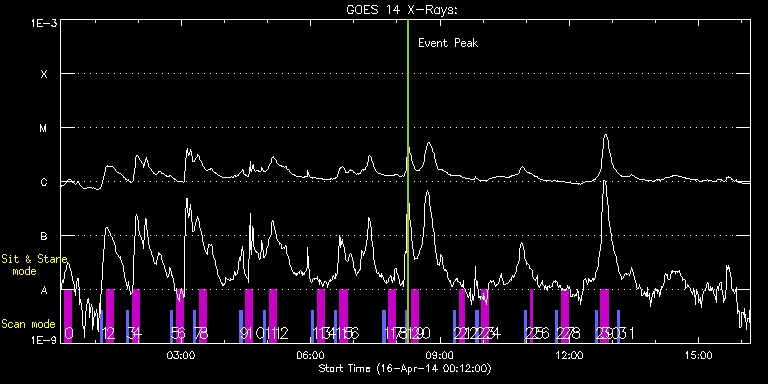Select the blue bar labeled 9
This screenshot has width=768, height=384.
click(241, 326)
